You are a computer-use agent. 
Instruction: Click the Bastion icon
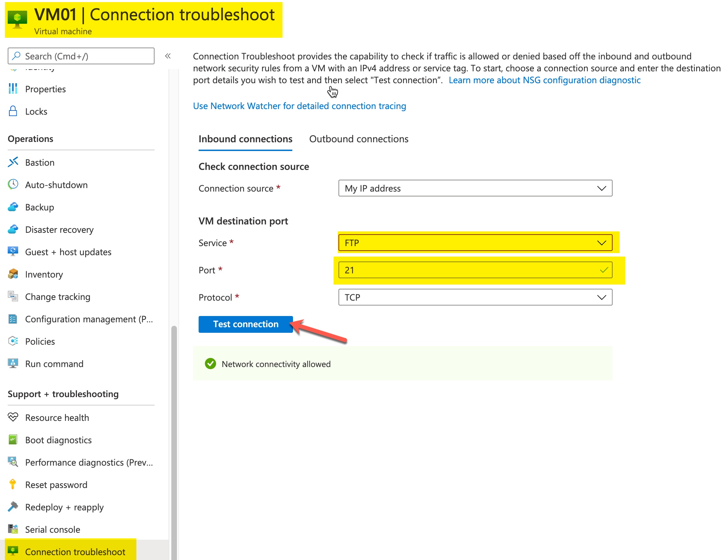pos(13,162)
